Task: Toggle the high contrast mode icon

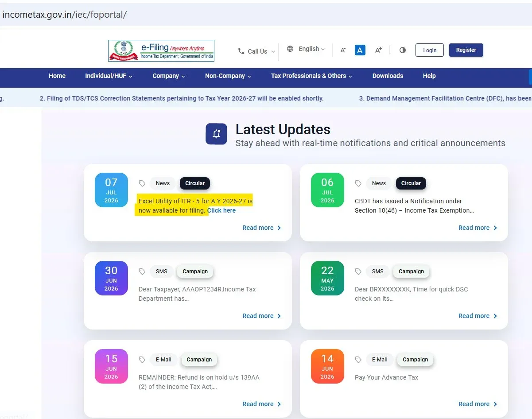Action: [x=403, y=50]
